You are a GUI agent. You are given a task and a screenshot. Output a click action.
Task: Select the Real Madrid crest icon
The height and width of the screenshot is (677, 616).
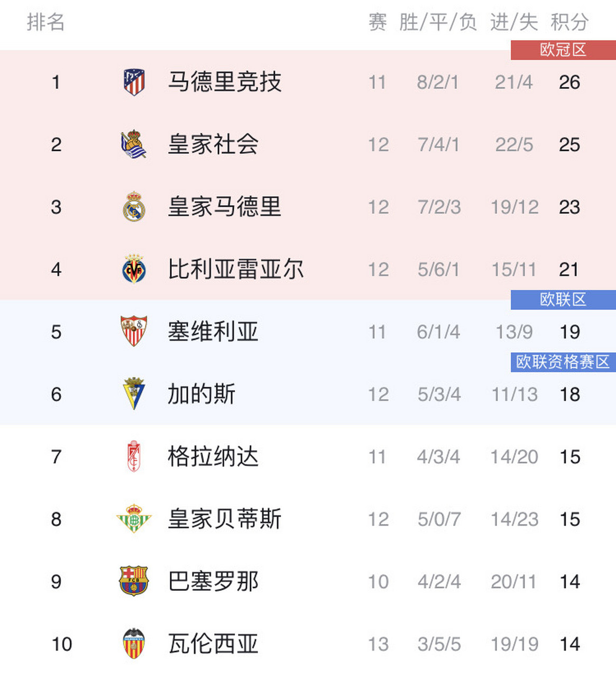134,207
